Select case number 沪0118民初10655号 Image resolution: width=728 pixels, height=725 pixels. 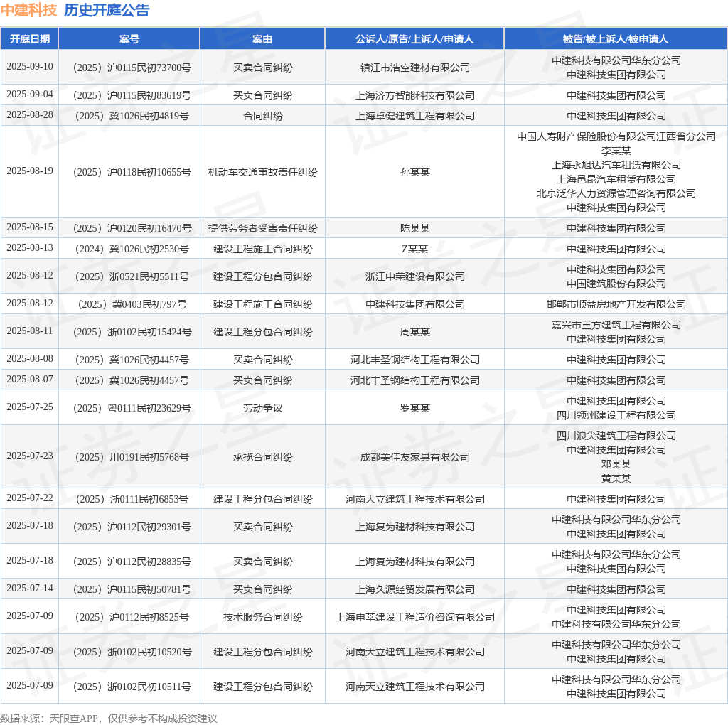149,172
